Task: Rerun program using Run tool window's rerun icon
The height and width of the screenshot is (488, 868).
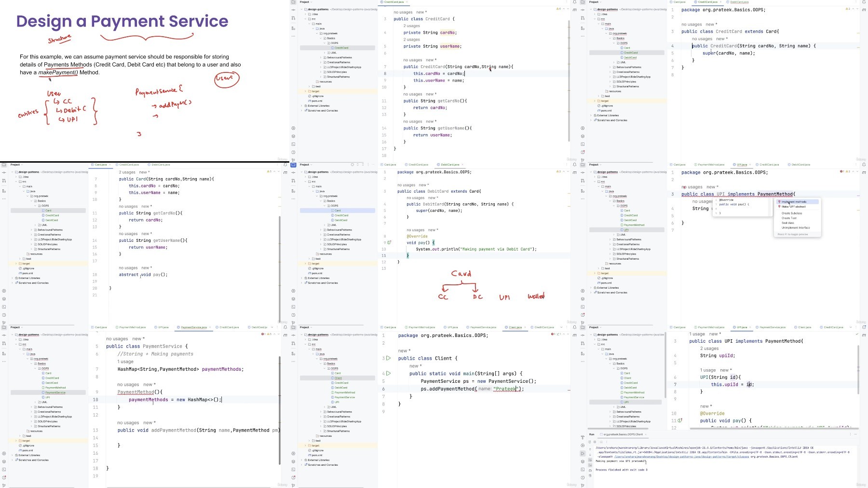Action: pos(590,442)
